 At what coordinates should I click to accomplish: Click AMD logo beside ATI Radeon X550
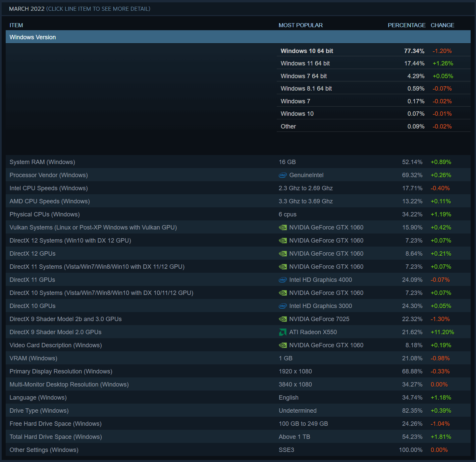point(283,332)
